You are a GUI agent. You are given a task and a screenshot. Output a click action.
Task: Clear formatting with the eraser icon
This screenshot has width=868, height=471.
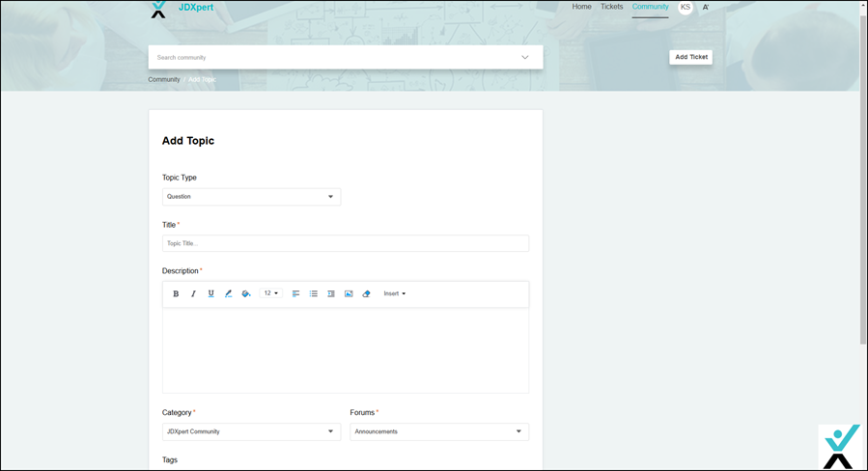pos(366,293)
